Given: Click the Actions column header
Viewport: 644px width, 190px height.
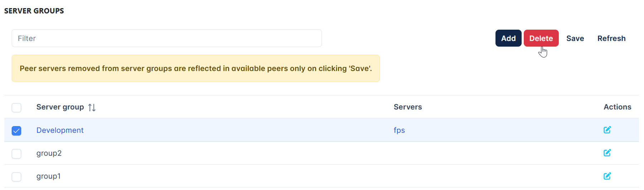Looking at the screenshot, I should click(617, 107).
